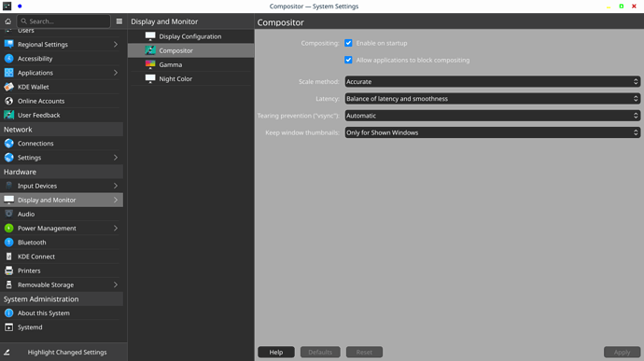Viewport: 644px width, 361px height.
Task: Click the app icon in title bar
Action: (7, 7)
